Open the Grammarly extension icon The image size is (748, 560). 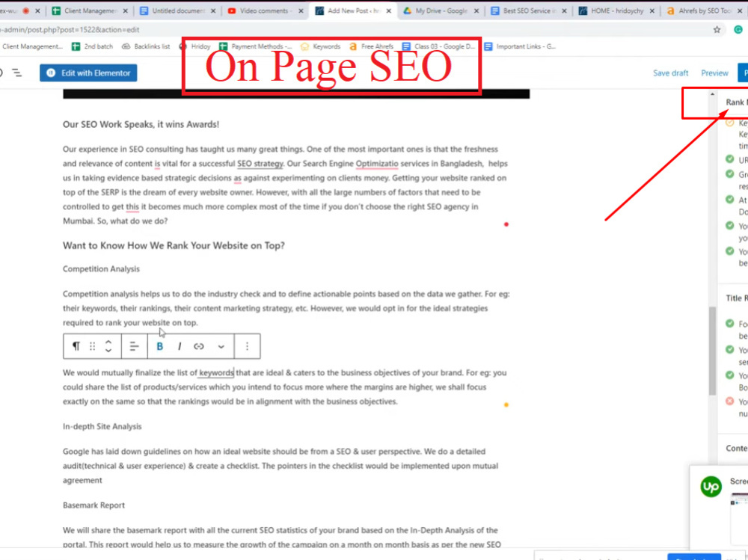738,30
